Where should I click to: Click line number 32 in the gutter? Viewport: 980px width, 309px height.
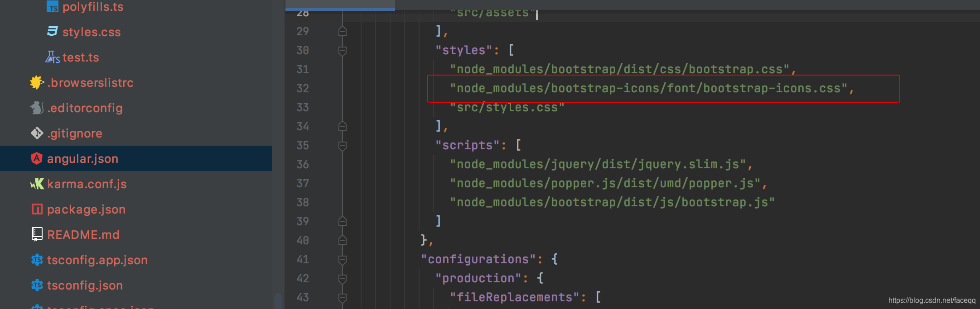pos(303,88)
